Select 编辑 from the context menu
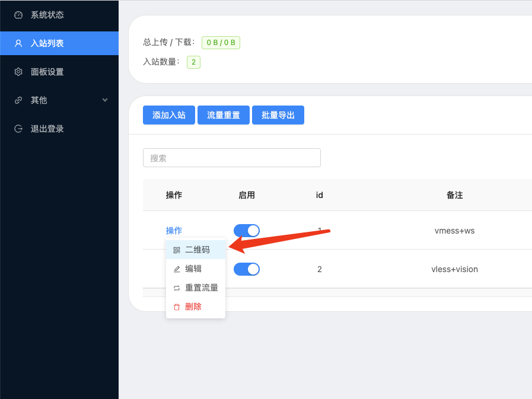Viewport: 532px width, 399px height. (193, 269)
